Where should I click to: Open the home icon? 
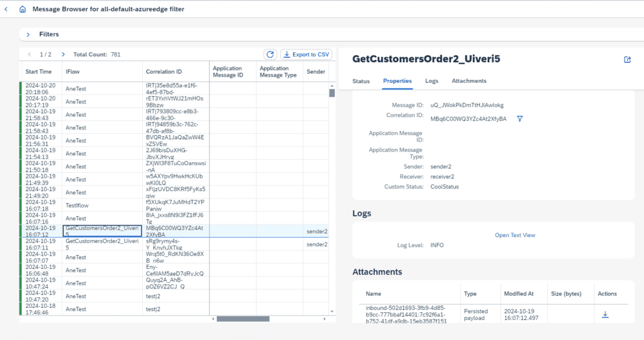[23, 9]
